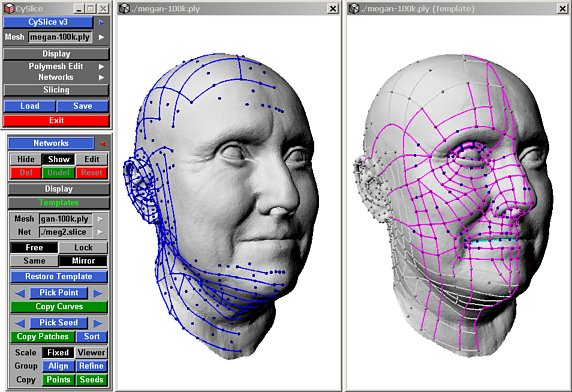Open the Slicing menu
572x392 pixels.
click(x=56, y=90)
